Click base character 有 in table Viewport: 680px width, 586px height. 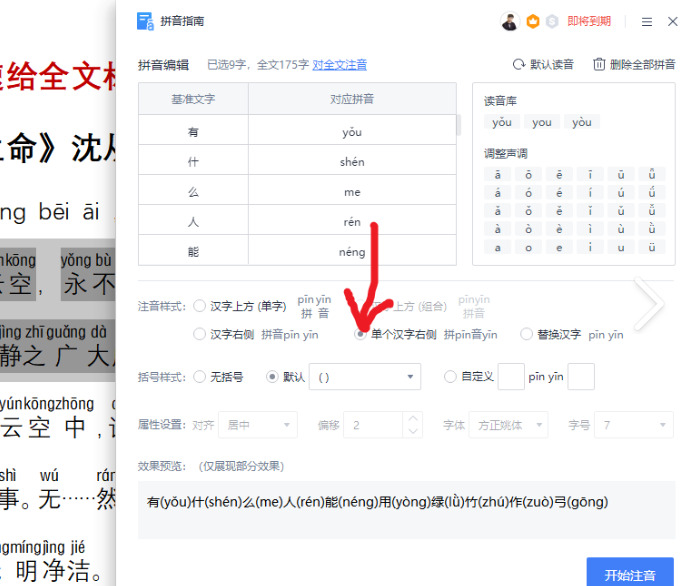pos(193,131)
